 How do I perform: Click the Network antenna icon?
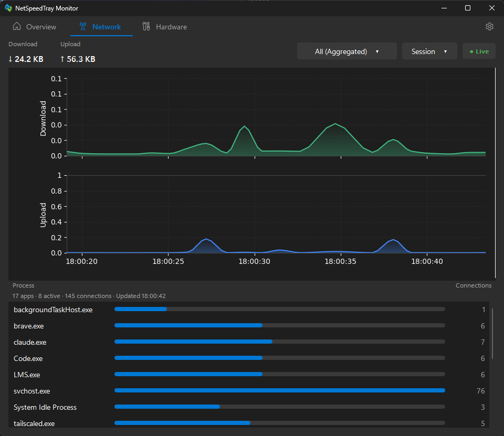point(83,26)
